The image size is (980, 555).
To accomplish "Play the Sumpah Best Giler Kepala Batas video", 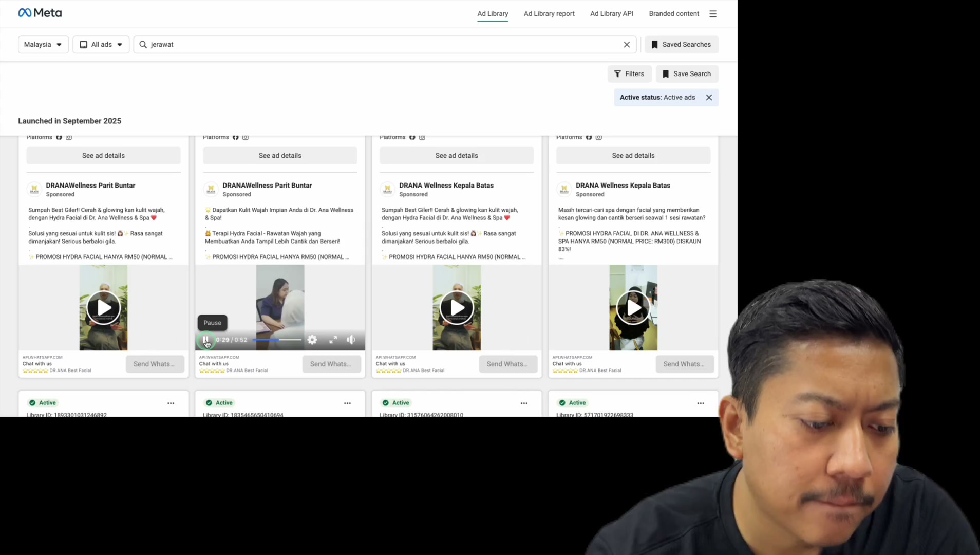I will pyautogui.click(x=457, y=308).
